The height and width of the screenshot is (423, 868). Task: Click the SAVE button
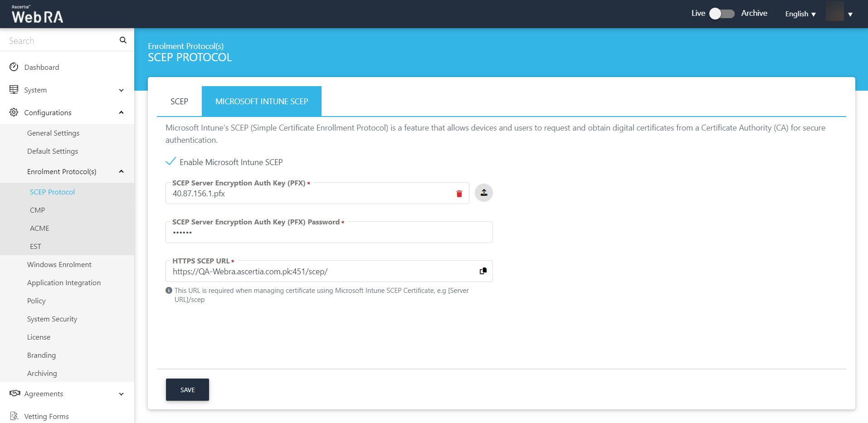point(187,389)
